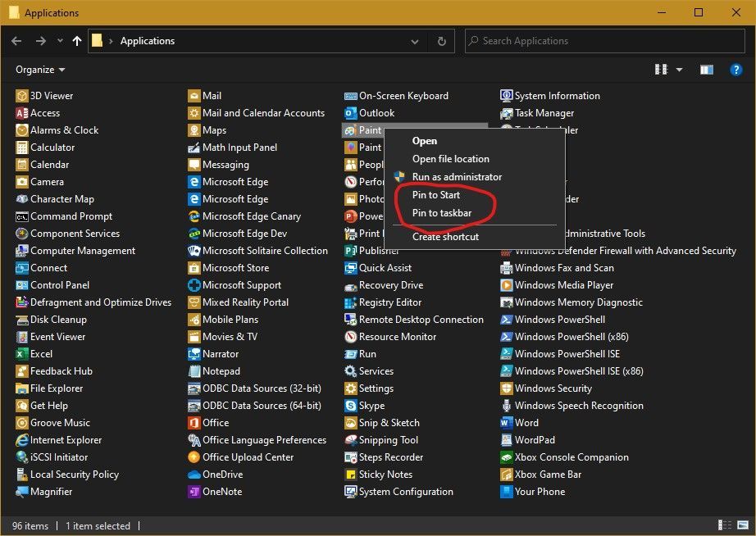The height and width of the screenshot is (536, 756).
Task: Select Windows Memory Diagnostic
Action: pos(572,302)
